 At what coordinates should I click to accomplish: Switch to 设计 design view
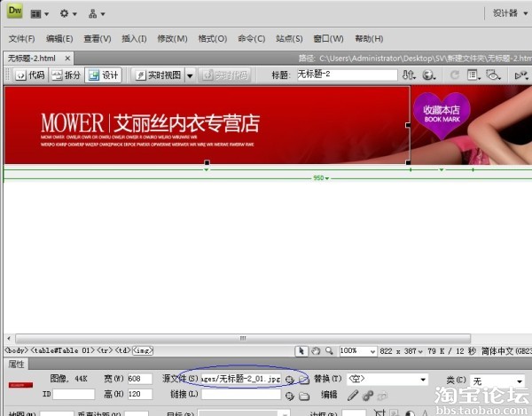pos(103,75)
